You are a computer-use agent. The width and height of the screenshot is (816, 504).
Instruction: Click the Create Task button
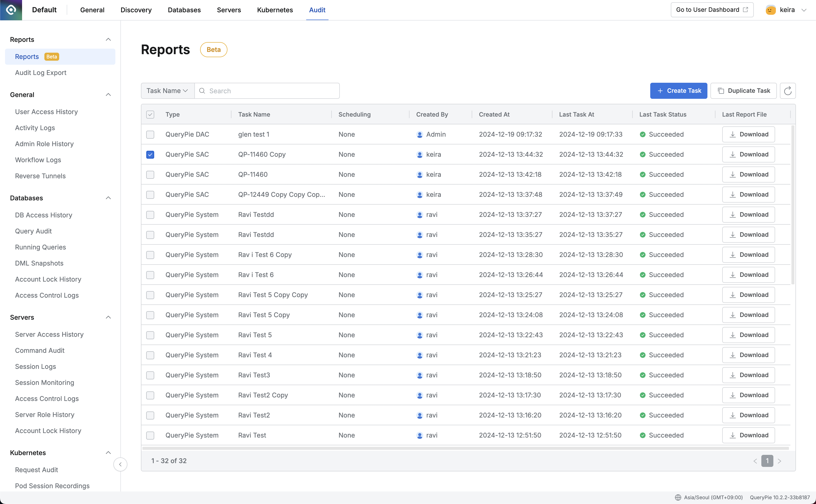click(679, 91)
